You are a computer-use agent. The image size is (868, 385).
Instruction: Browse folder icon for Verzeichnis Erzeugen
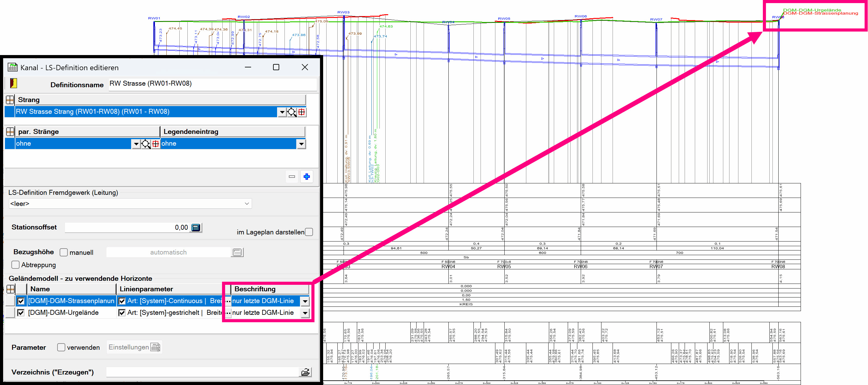(305, 372)
